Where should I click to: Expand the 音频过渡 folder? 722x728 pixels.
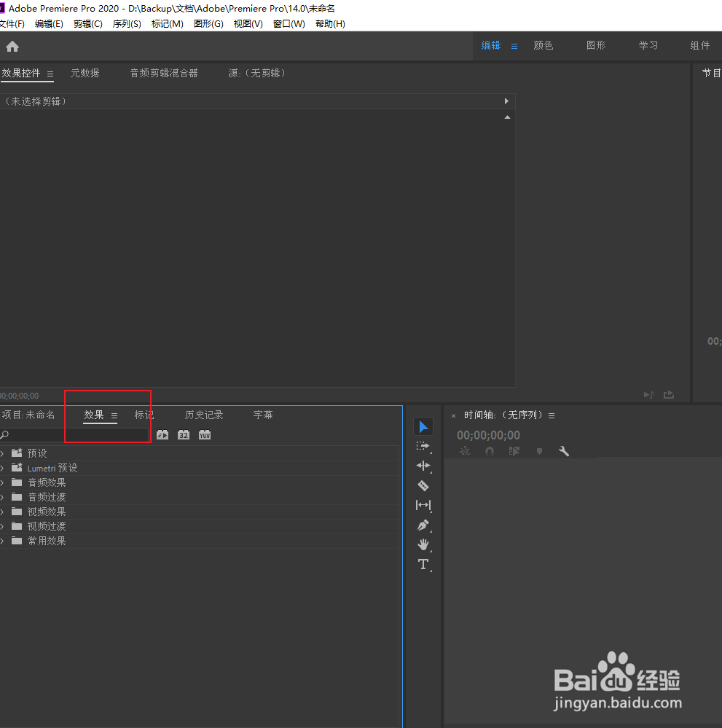point(2,497)
